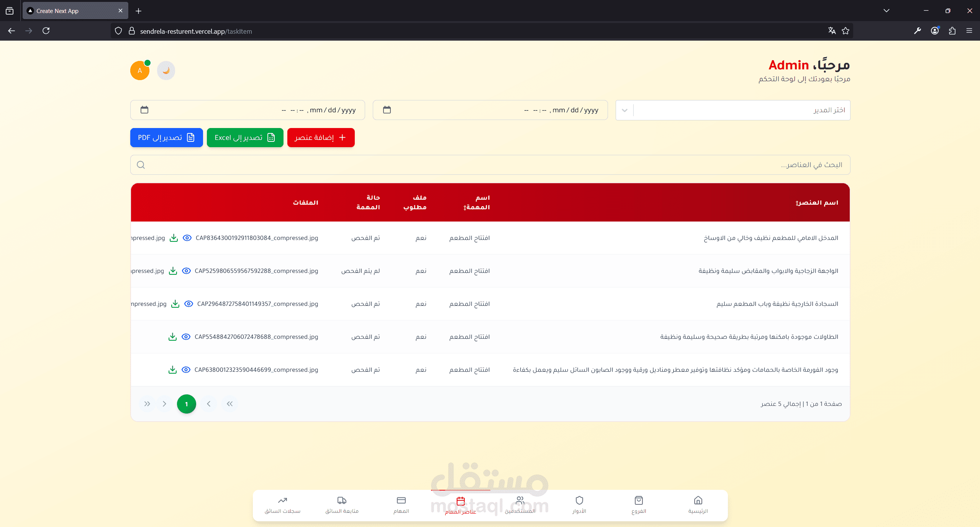The image size is (980, 527).
Task: Click item السجادة الخارجية نظيفة
Action: point(777,304)
